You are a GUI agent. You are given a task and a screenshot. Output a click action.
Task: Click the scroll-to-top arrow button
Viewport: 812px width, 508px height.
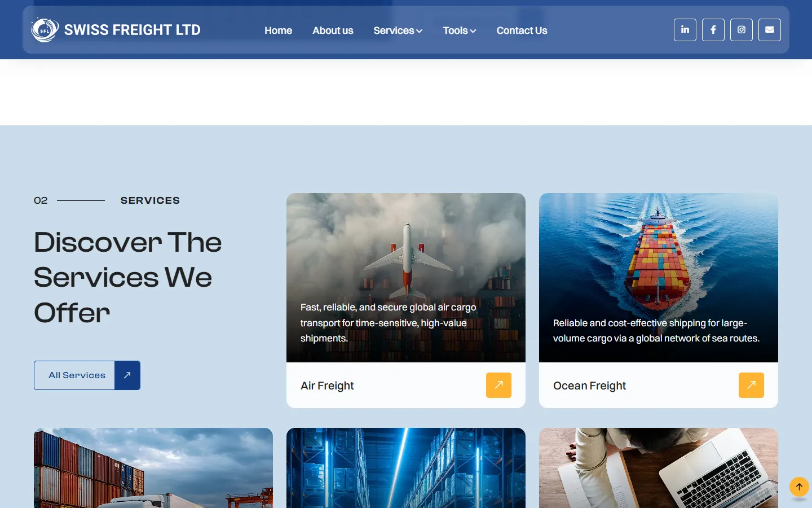pyautogui.click(x=799, y=487)
